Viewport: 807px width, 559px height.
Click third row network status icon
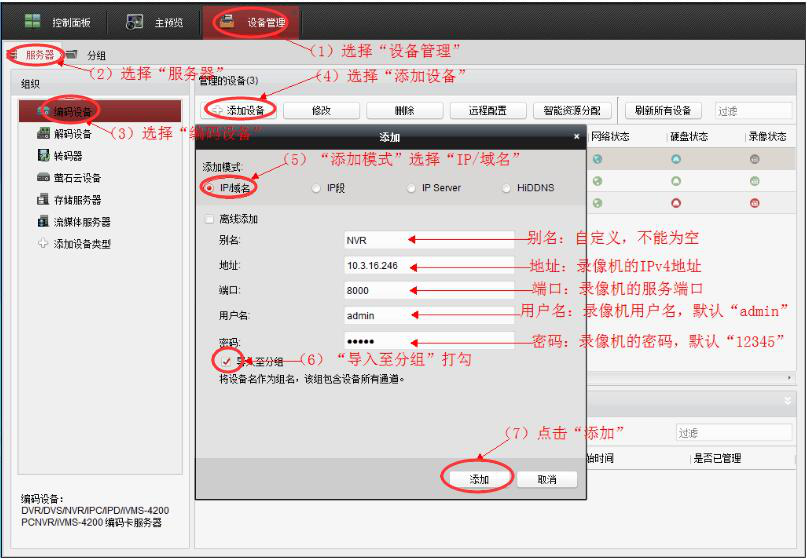tap(597, 203)
